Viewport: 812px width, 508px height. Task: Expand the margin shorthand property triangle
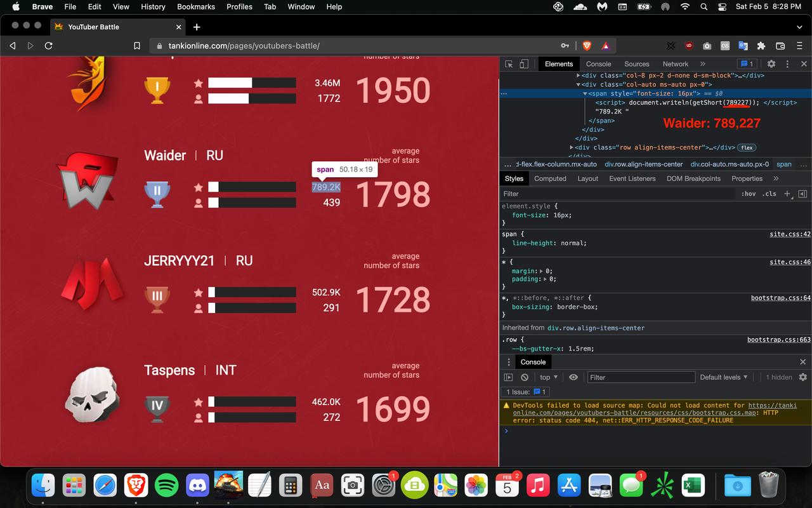pyautogui.click(x=542, y=271)
